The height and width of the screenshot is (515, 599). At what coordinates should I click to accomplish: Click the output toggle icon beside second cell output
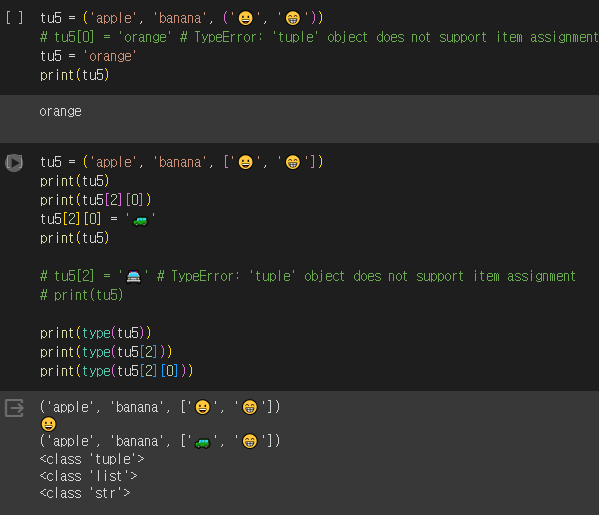(x=14, y=408)
